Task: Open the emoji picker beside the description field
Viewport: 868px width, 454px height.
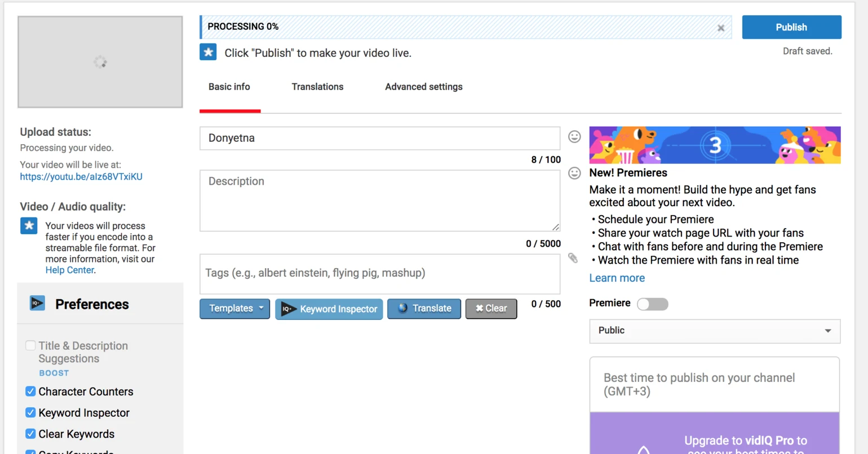Action: point(574,173)
